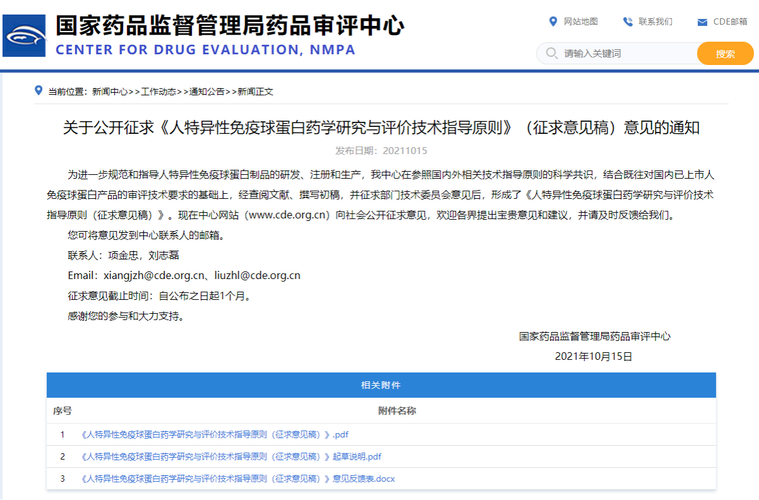Open the 网站地图 link

pyautogui.click(x=580, y=21)
